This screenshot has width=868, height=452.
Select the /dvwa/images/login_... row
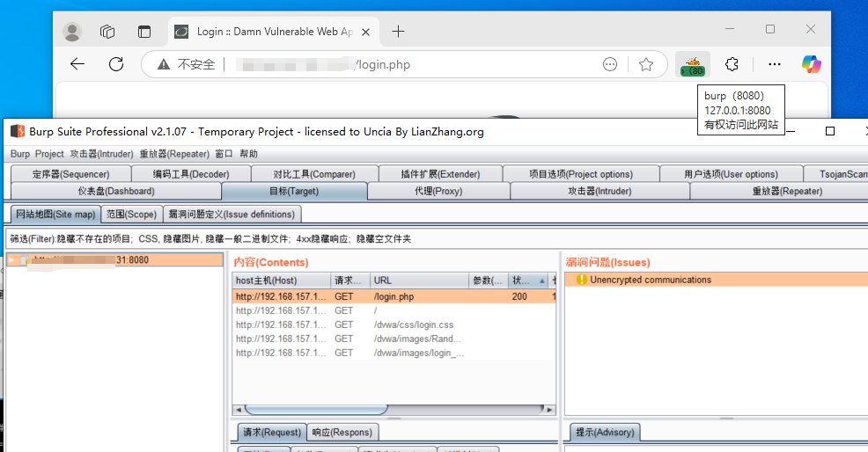click(x=394, y=353)
